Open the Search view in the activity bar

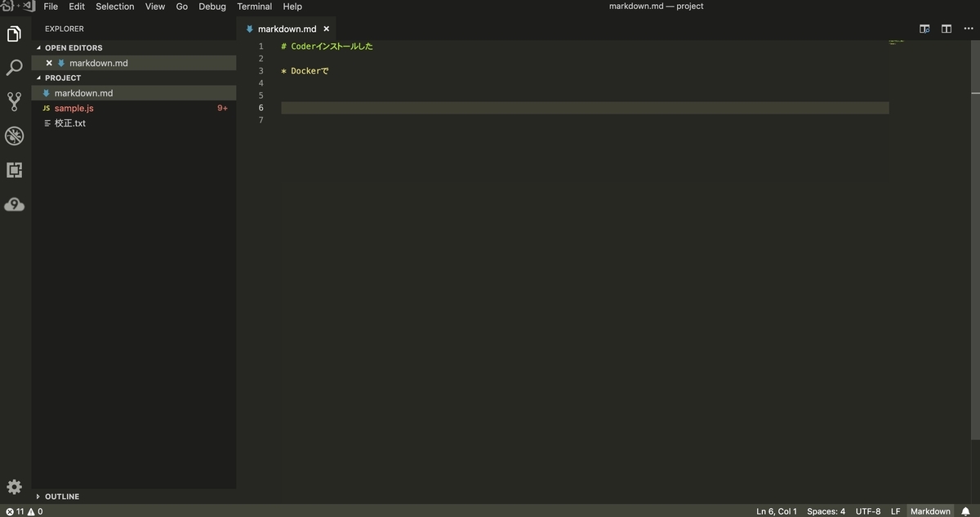(14, 68)
